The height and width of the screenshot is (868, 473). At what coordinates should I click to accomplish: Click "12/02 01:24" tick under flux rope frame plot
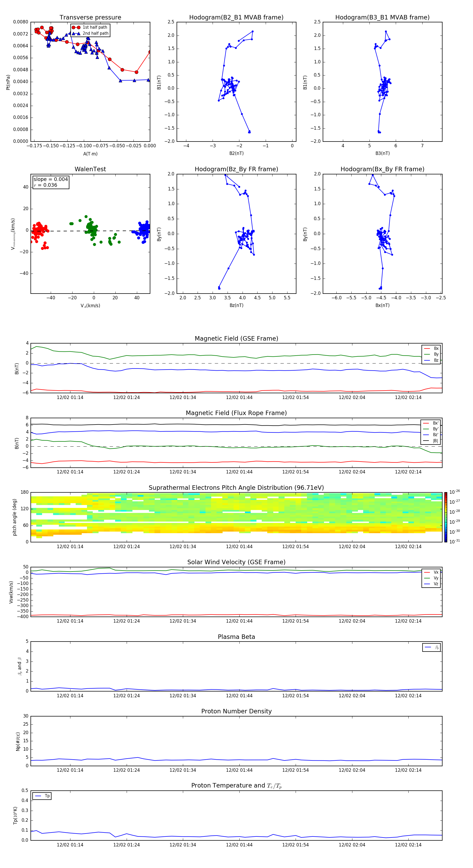127,472
